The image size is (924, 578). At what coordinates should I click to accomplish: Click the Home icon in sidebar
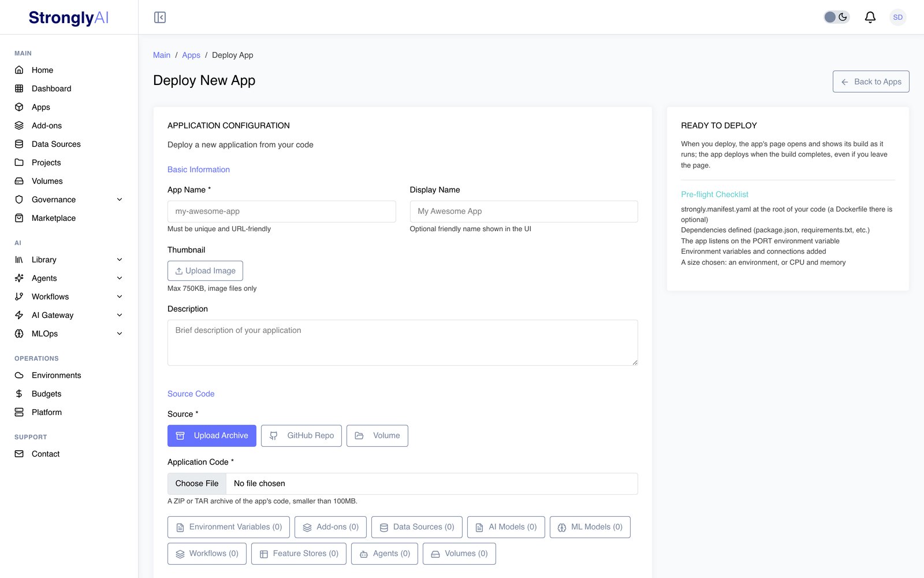[x=19, y=70]
